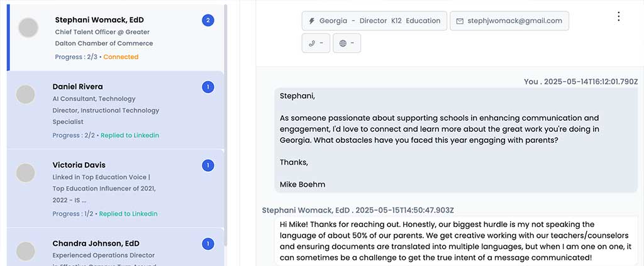The width and height of the screenshot is (644, 266).
Task: Click Daniel Rivera's avatar circle
Action: point(25,94)
